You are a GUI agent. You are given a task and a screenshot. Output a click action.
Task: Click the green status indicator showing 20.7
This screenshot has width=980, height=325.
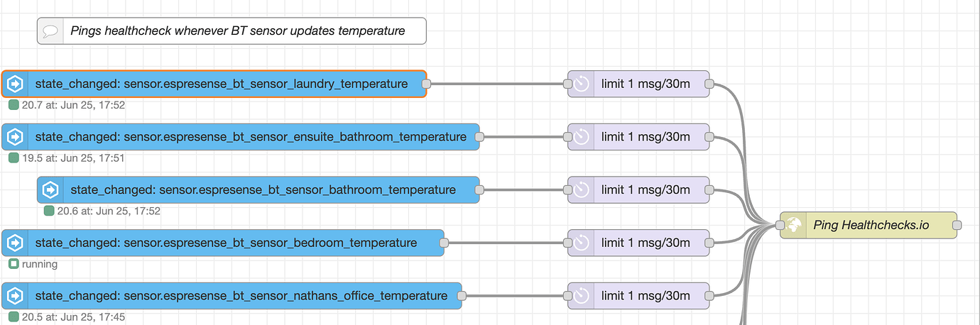[13, 105]
